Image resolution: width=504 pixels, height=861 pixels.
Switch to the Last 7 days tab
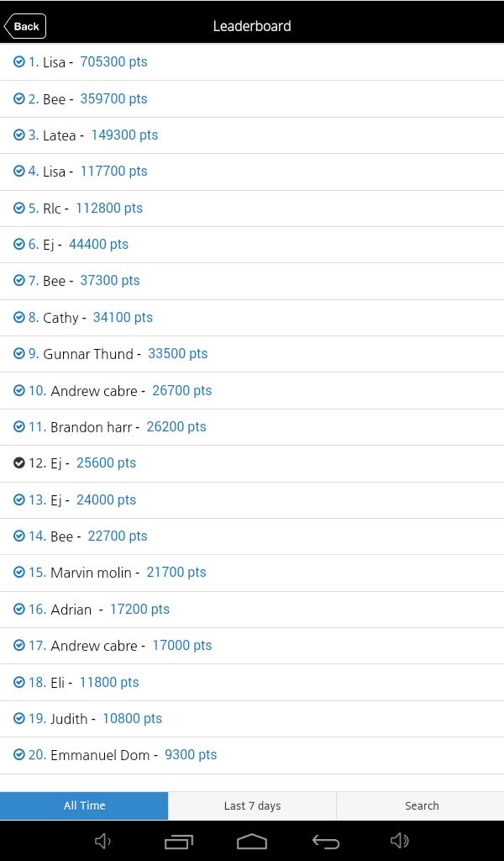[252, 806]
